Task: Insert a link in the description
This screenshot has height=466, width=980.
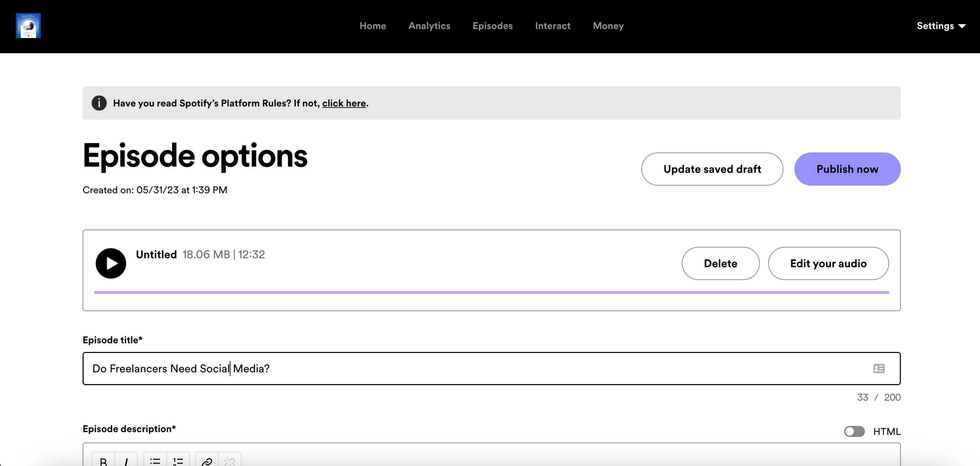Action: pos(207,461)
